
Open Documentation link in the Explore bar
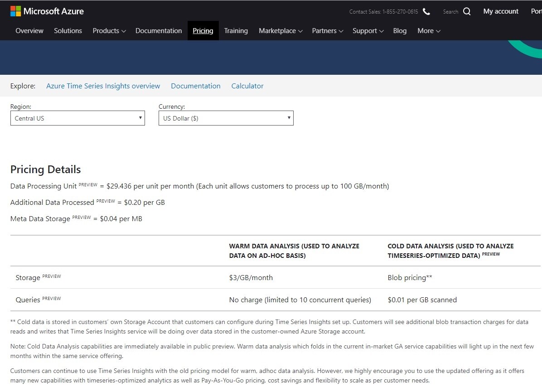(x=195, y=86)
